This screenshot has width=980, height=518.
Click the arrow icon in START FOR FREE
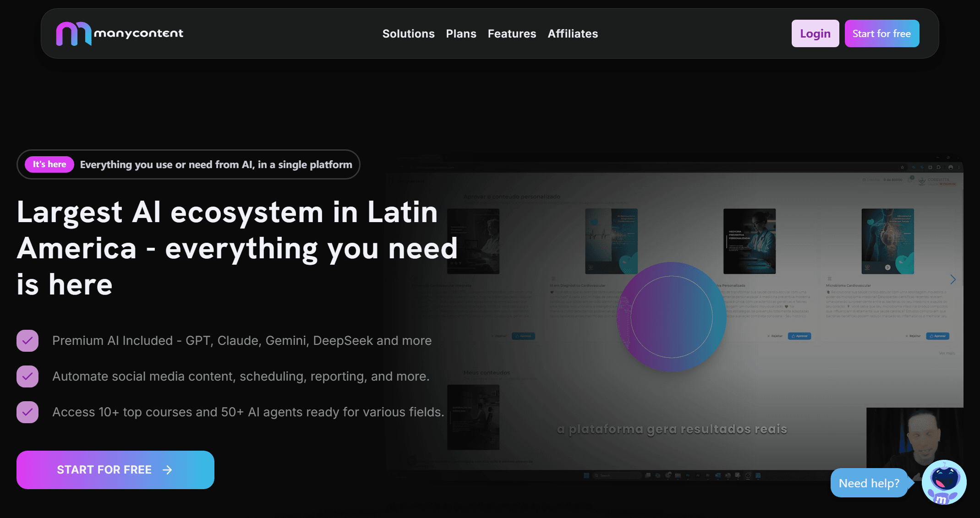coord(168,470)
